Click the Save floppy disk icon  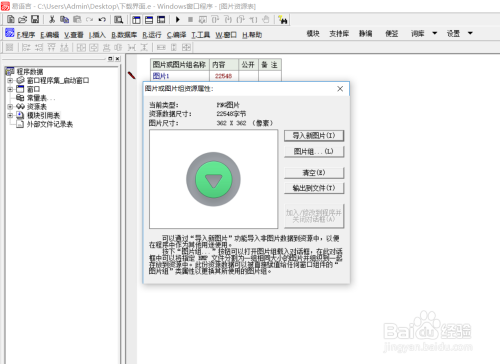pos(35,20)
